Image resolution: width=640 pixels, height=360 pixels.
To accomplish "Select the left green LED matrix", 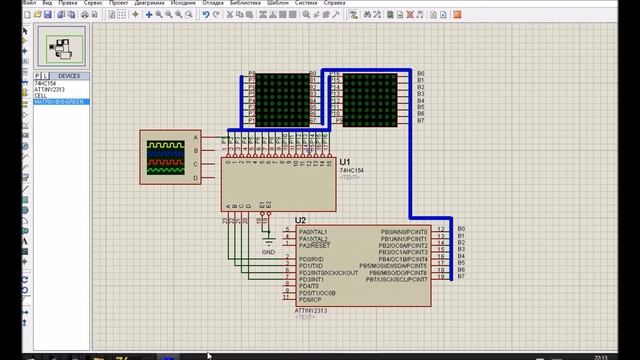I will tap(282, 100).
